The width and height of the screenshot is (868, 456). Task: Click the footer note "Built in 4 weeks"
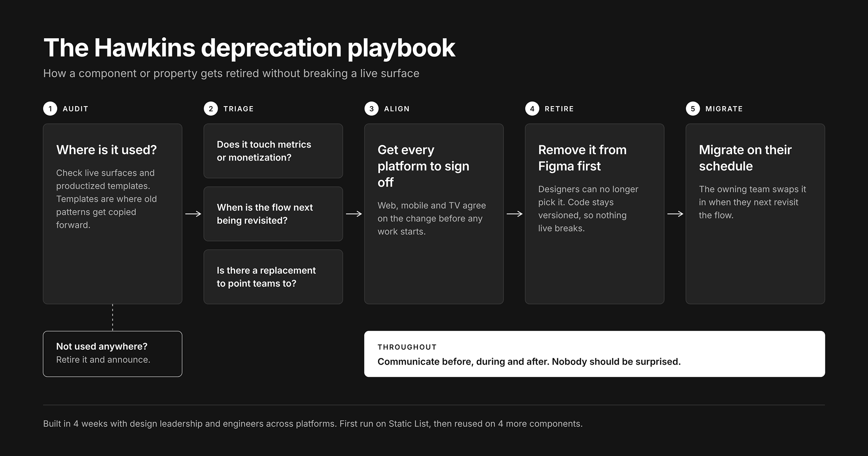click(313, 424)
